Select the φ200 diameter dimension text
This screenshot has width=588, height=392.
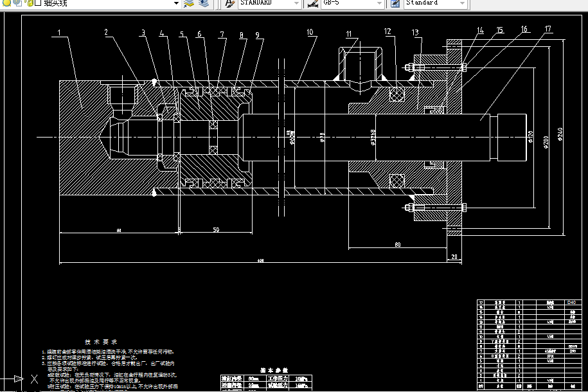click(x=546, y=142)
